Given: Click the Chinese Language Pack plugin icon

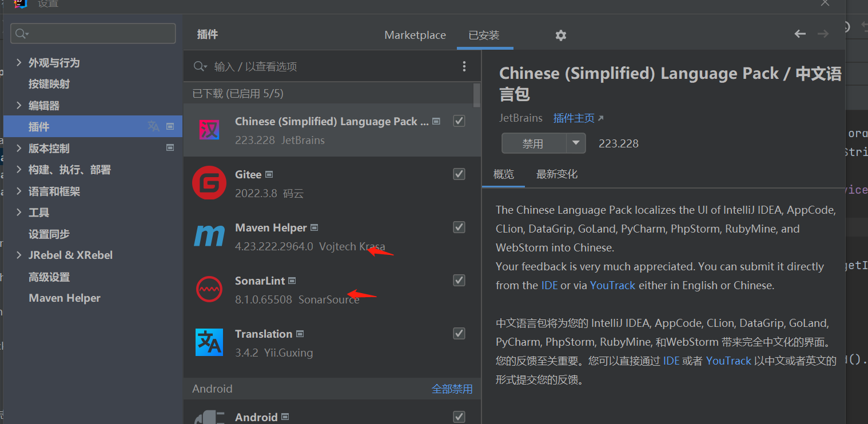Looking at the screenshot, I should tap(209, 130).
